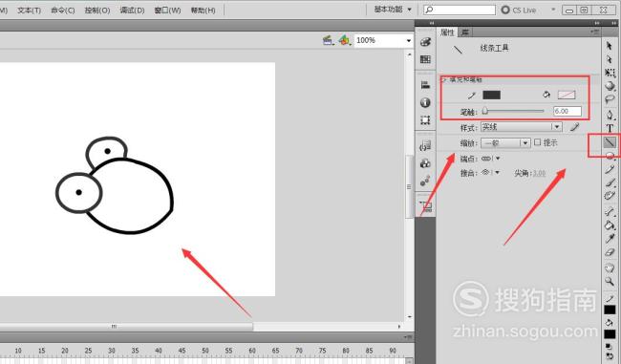Click the 笔触 stroke width input field
The height and width of the screenshot is (364, 621).
pos(567,111)
